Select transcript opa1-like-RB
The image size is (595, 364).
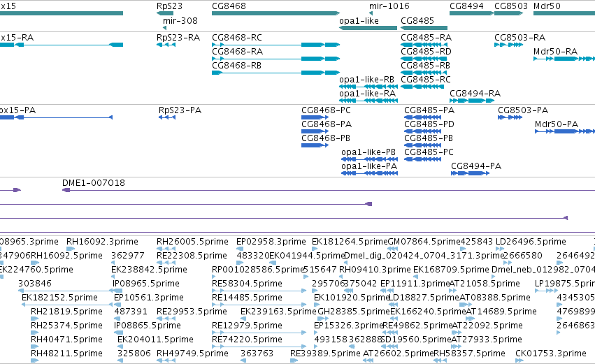pyautogui.click(x=366, y=80)
